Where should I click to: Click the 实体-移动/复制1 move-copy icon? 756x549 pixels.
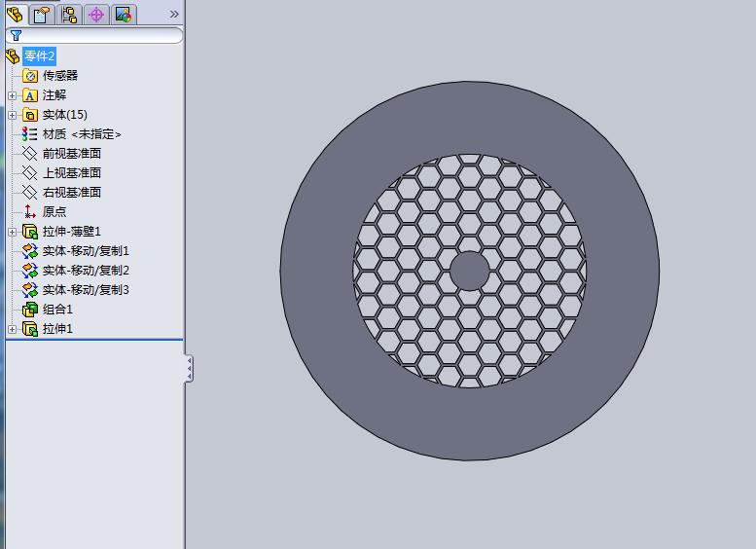pos(30,251)
